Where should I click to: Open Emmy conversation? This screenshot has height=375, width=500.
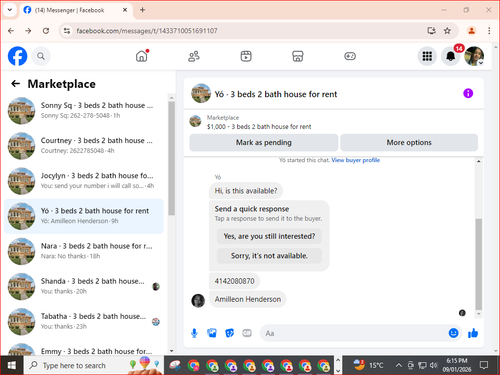pos(84,349)
